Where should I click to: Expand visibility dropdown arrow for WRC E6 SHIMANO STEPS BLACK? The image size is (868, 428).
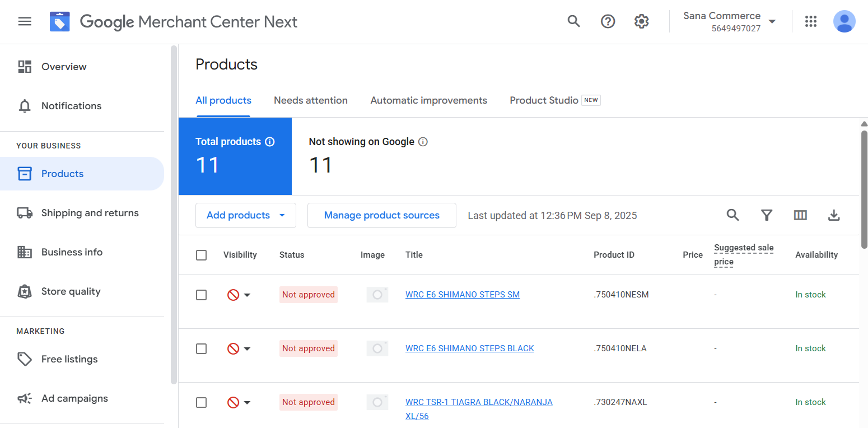tap(247, 349)
